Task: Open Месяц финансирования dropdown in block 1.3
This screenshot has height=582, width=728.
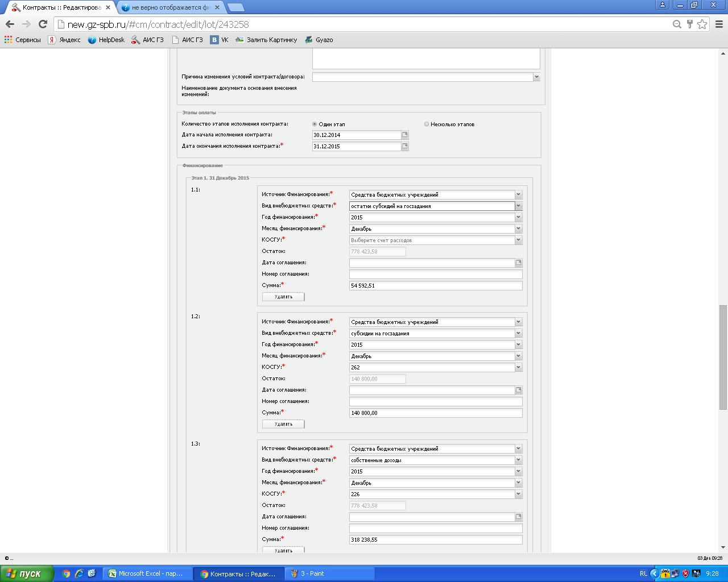Action: pos(518,483)
